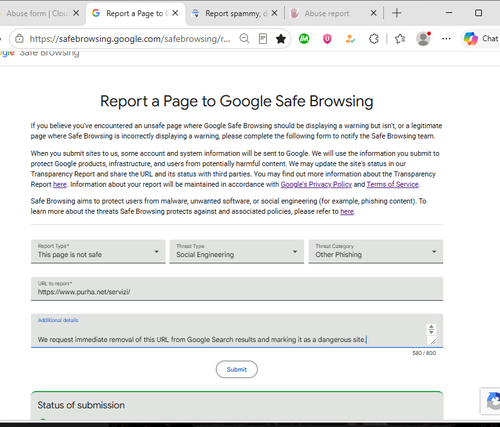Screen dimensions: 500x427
Task: Switch to the Abuse form Cloudflare tab
Action: [37, 13]
